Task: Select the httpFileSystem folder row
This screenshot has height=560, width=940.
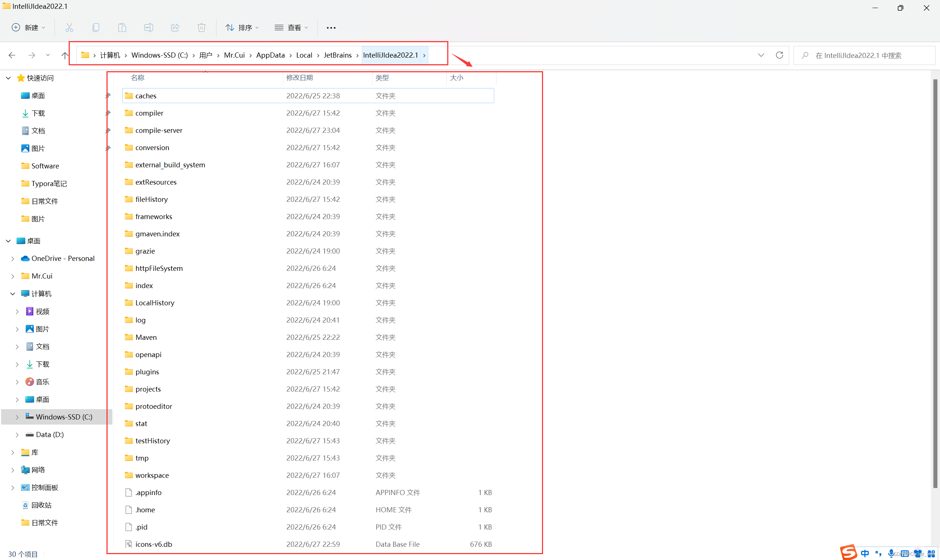Action: pos(308,268)
